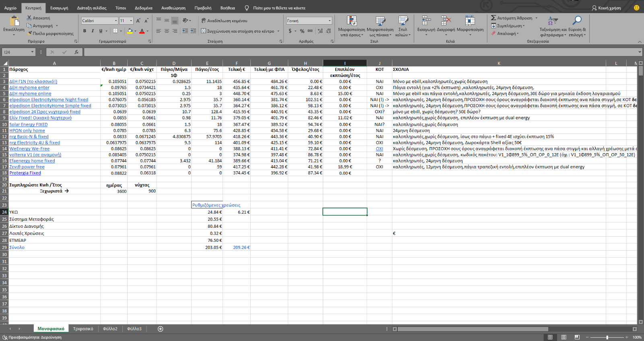
Task: Toggle bold formatting
Action: tap(85, 31)
